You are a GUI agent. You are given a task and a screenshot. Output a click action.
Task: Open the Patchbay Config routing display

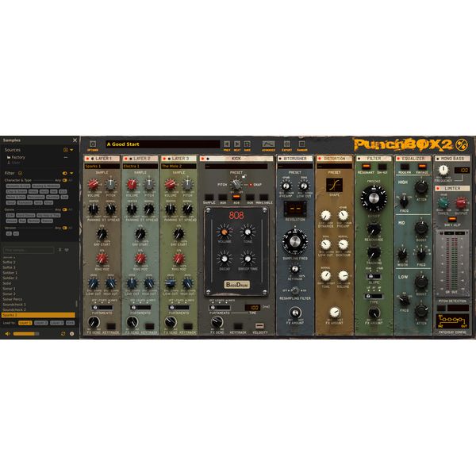point(452,321)
